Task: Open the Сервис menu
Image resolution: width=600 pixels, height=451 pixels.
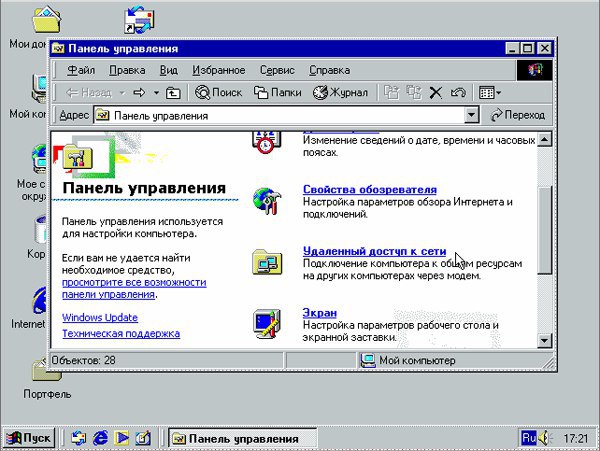Action: pos(277,70)
